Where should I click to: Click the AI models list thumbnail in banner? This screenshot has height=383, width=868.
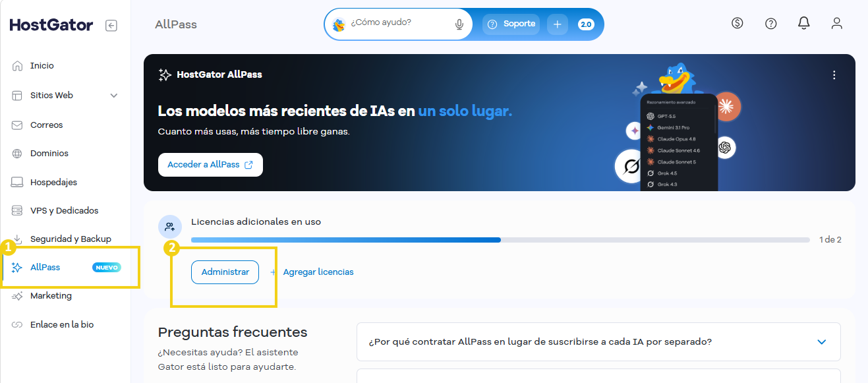coord(679,142)
